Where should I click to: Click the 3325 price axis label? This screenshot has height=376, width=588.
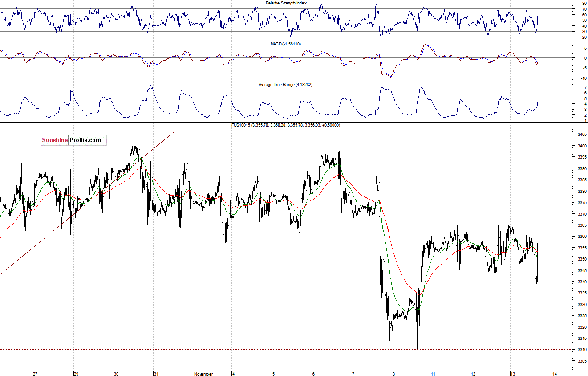pos(581,316)
